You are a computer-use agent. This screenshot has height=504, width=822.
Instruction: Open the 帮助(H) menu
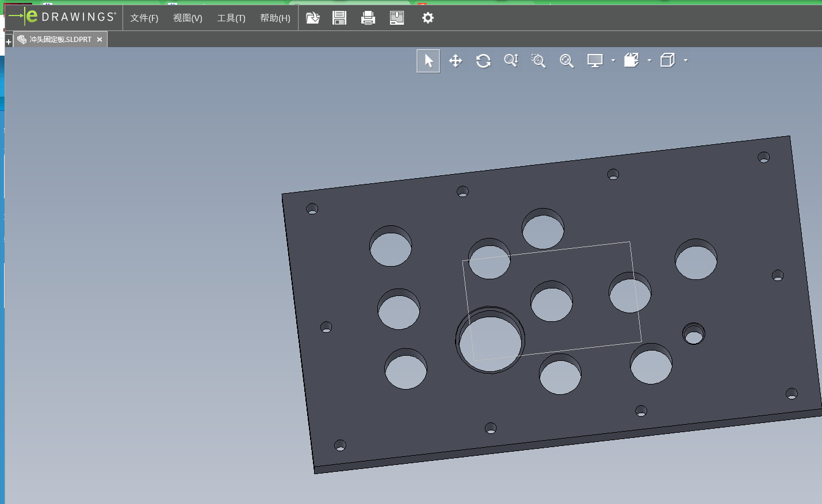[x=275, y=18]
